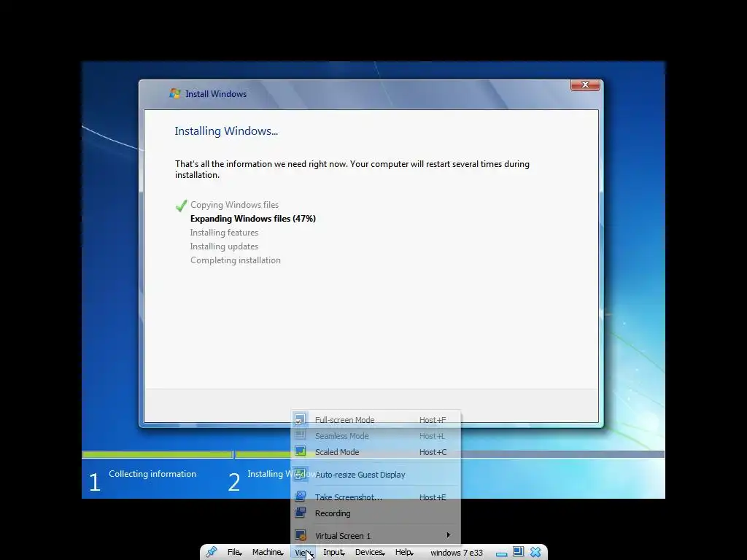Open the File menu in the mini toolbar
The height and width of the screenshot is (560, 747).
coord(234,553)
